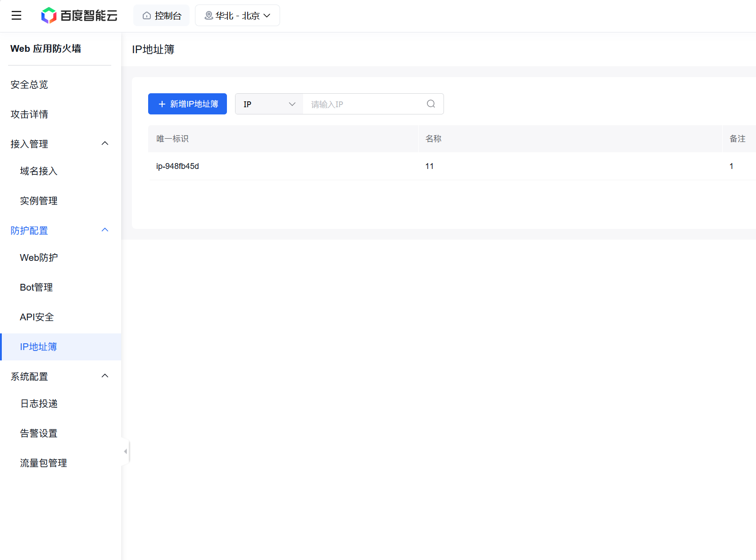The height and width of the screenshot is (560, 756).
Task: Open the 华北 - 北京 region dropdown
Action: tap(237, 16)
